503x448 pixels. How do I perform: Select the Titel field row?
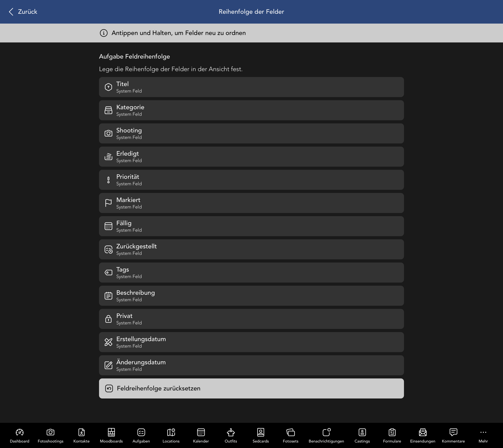point(251,87)
